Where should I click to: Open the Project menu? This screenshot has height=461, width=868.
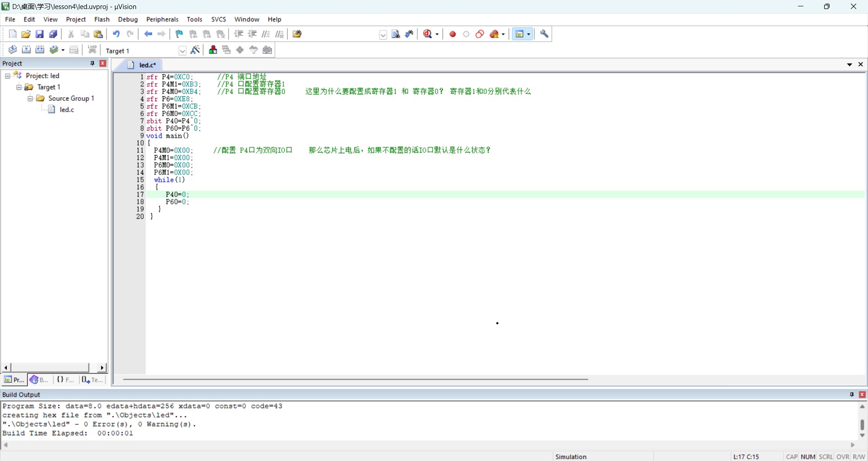tap(76, 19)
